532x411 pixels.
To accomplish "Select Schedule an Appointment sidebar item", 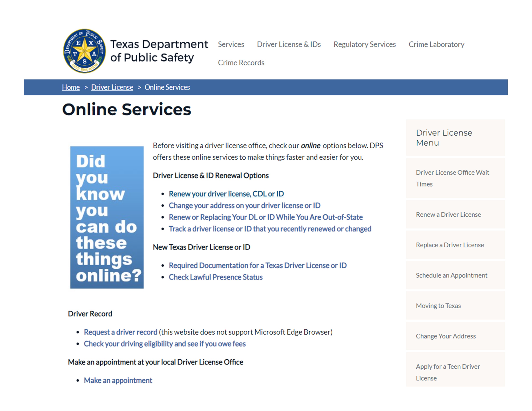I will coord(455,275).
